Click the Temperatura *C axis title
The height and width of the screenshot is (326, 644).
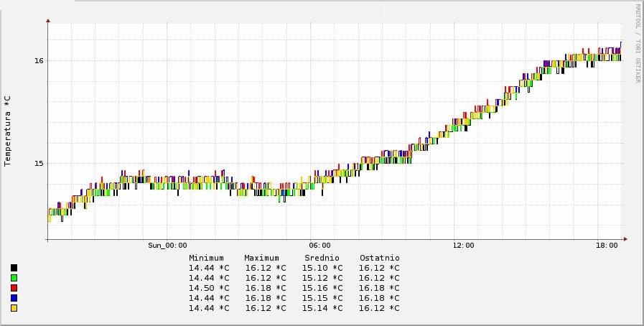tap(7, 130)
